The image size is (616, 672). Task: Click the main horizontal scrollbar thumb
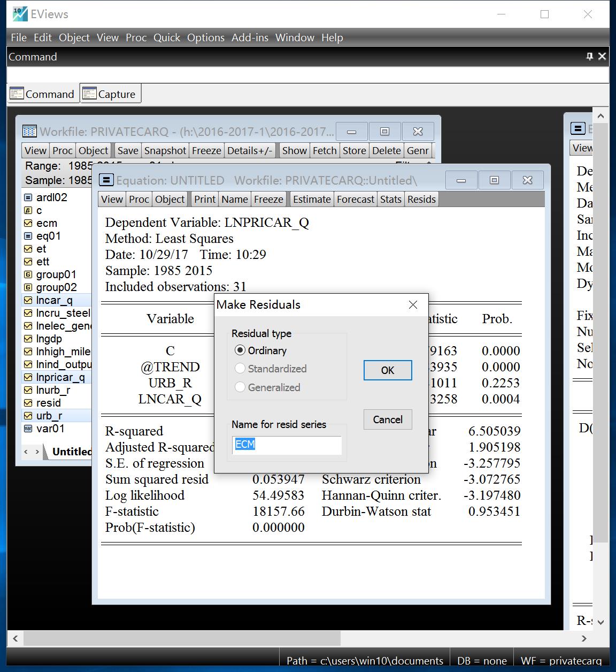coord(182,638)
